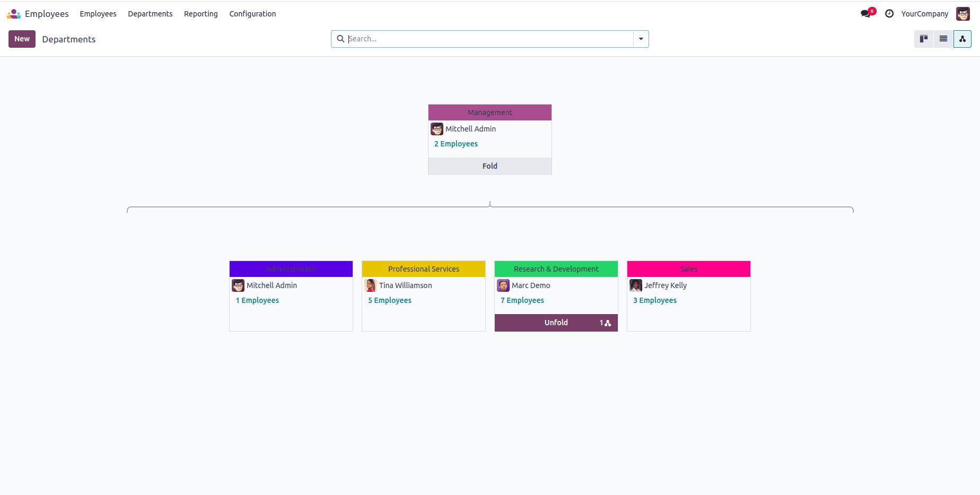Open the Employees app home icon
The height and width of the screenshot is (495, 980).
pyautogui.click(x=14, y=14)
